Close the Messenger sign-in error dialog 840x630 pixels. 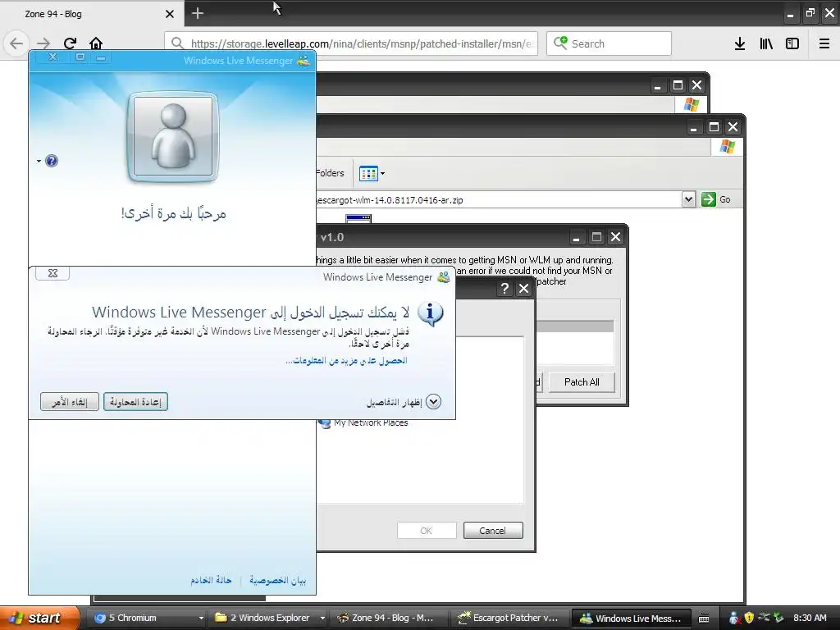(52, 273)
